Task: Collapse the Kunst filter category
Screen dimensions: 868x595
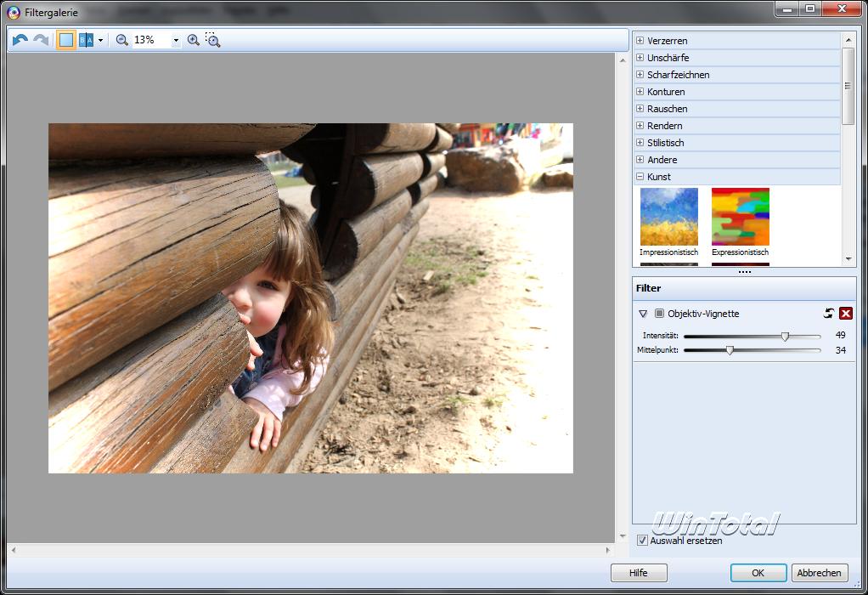Action: [x=640, y=177]
